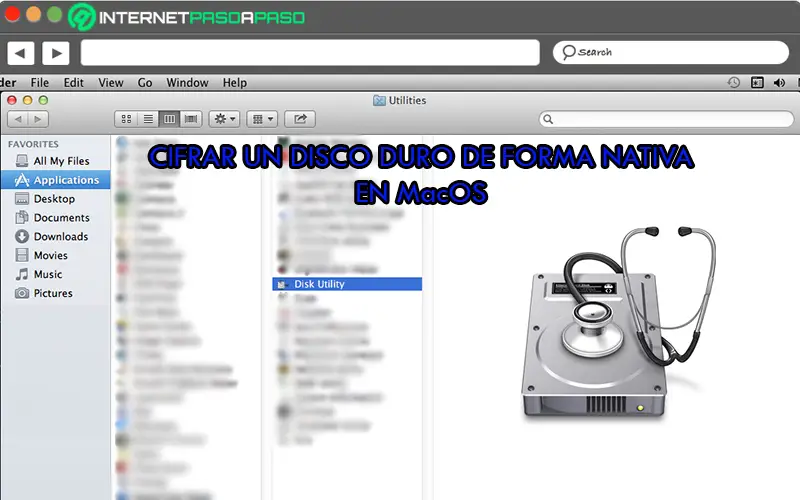Click the Downloads arrow sidebar icon

click(22, 237)
